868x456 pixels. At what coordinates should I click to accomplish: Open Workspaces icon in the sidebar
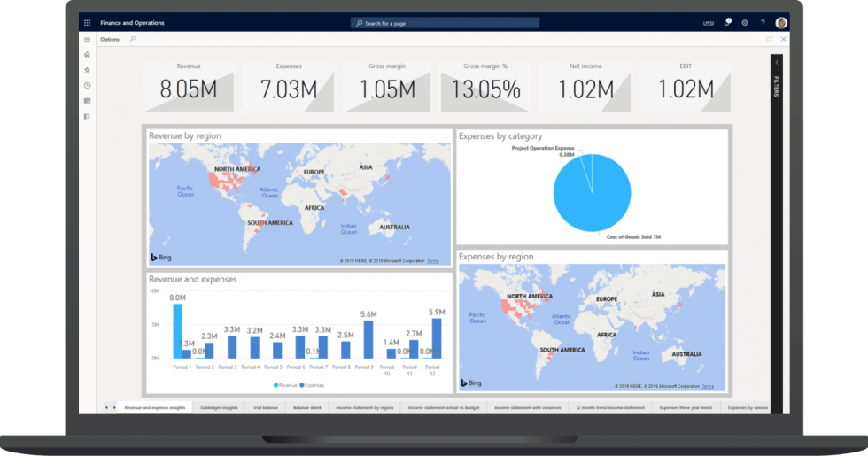[87, 101]
